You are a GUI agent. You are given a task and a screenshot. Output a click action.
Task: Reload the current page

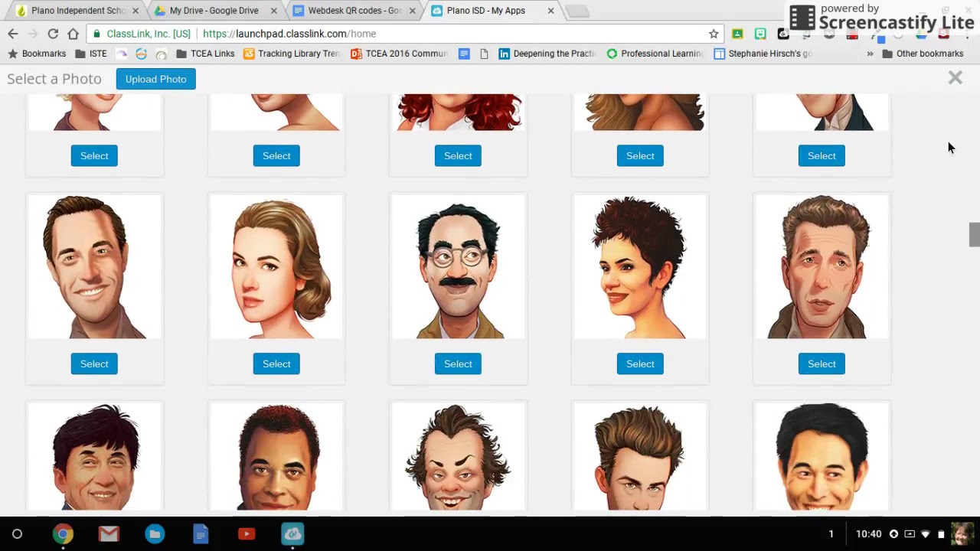(53, 34)
